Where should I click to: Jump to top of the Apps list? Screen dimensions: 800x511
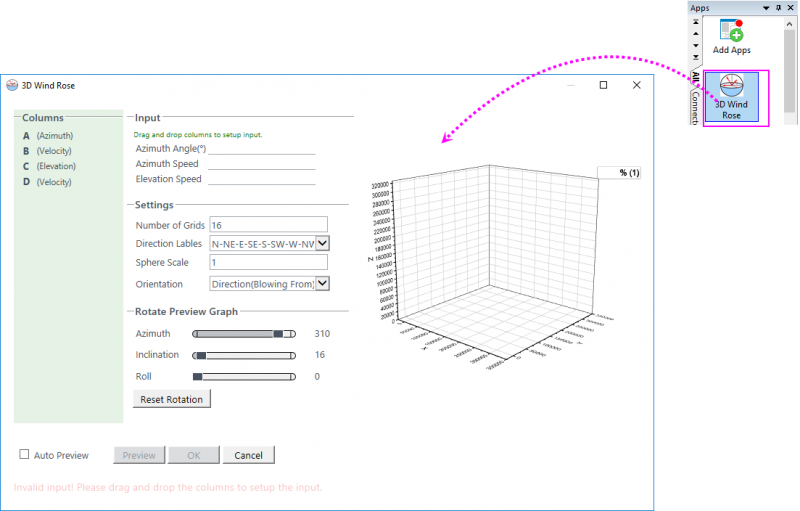(696, 20)
